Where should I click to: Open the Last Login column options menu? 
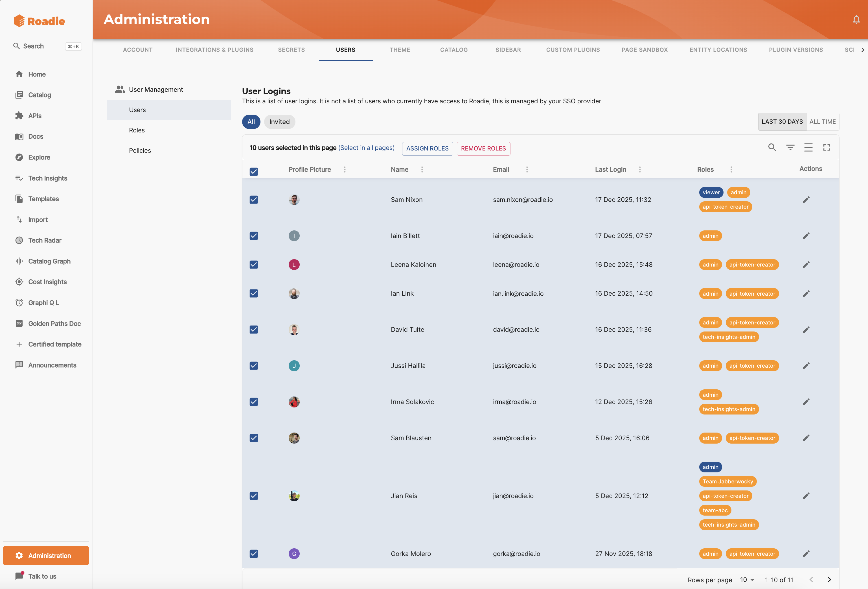tap(640, 170)
